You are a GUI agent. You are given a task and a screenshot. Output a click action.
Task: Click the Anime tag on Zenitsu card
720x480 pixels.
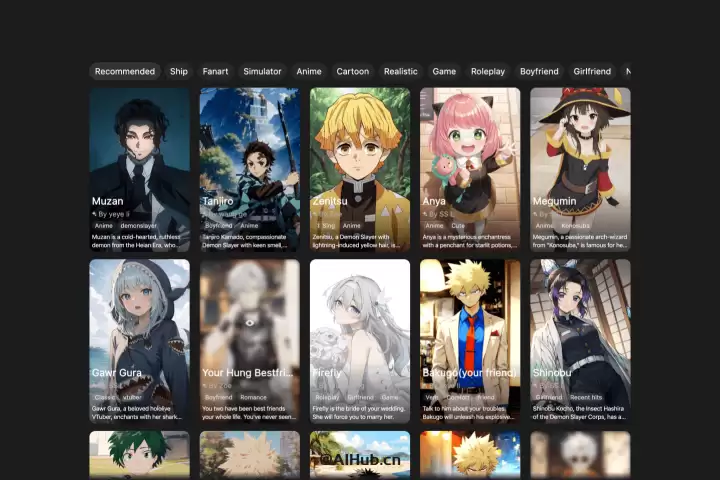pos(351,226)
